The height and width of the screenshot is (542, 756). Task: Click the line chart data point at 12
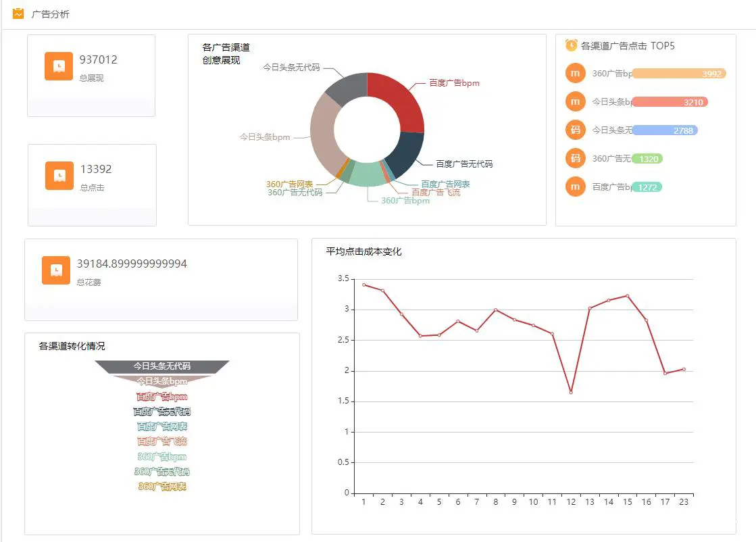pos(571,392)
